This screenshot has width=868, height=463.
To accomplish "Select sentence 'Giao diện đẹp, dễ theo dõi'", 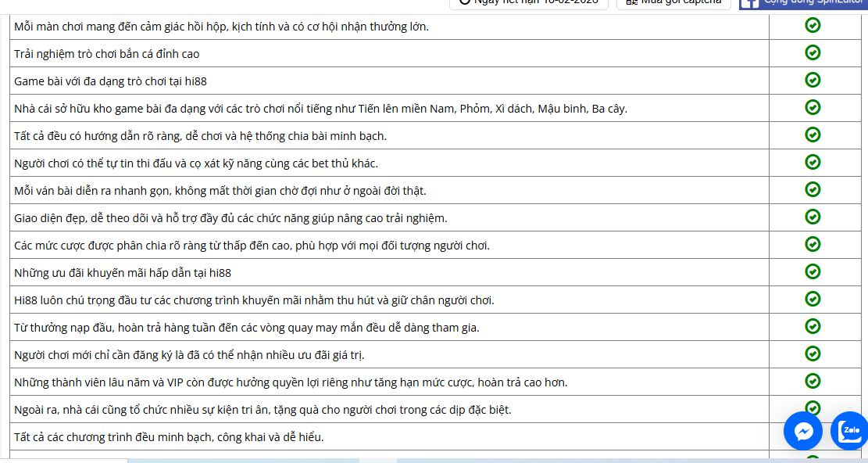I will 230,219.
